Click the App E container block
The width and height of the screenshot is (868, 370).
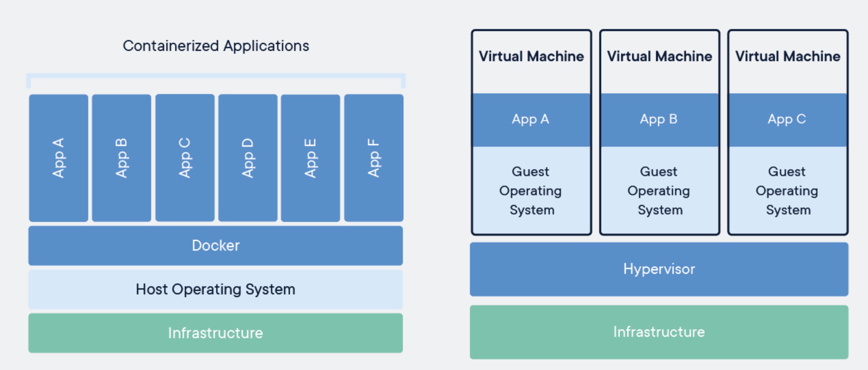tap(311, 158)
